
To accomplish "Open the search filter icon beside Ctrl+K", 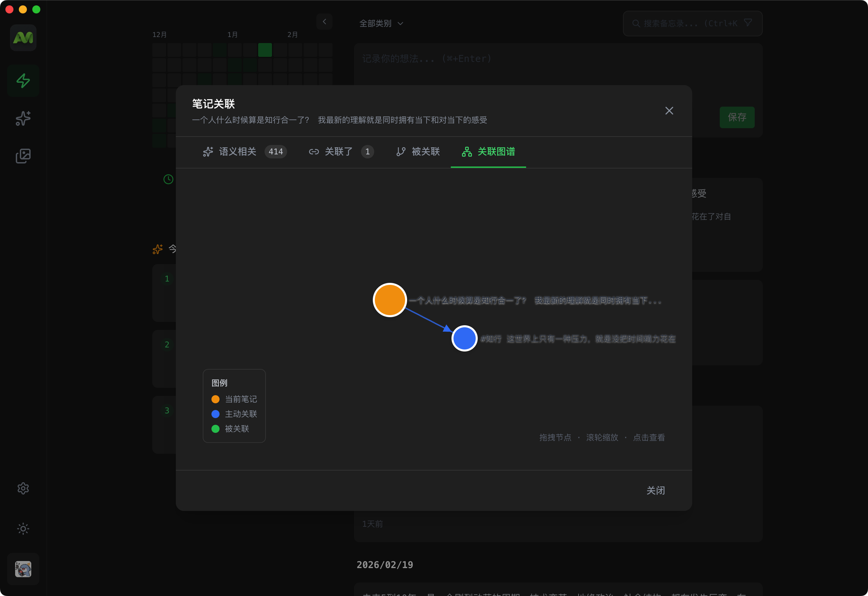I will tap(748, 23).
